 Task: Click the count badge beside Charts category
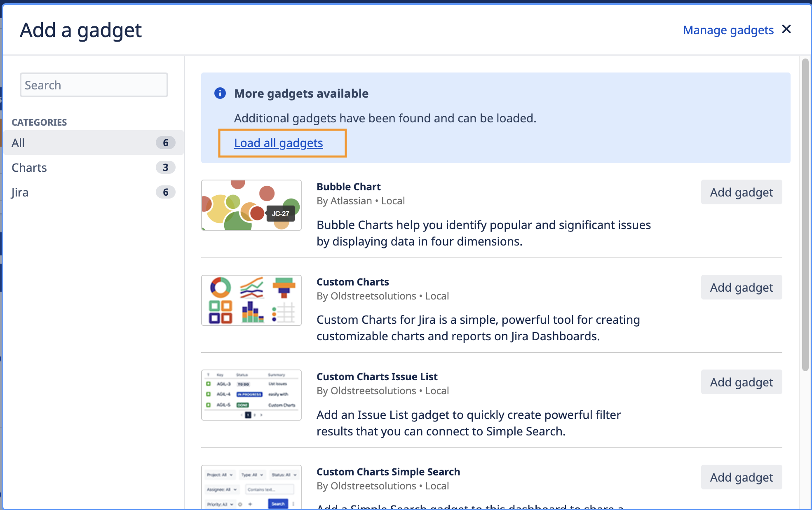pyautogui.click(x=165, y=168)
